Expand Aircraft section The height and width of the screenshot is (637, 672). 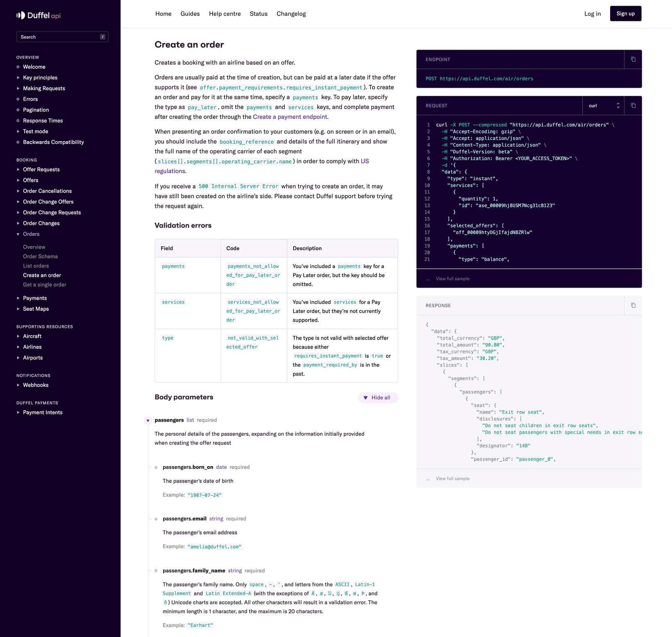pos(18,336)
